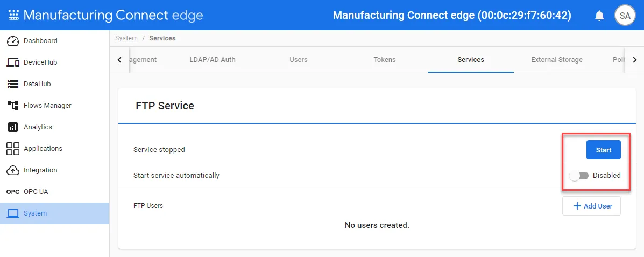
Task: Click the Flows Manager icon
Action: [x=13, y=105]
